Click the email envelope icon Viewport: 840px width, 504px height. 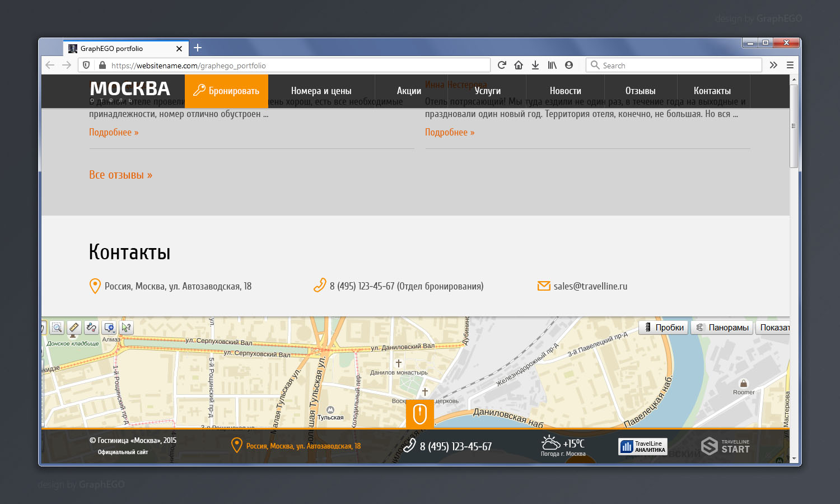(544, 286)
